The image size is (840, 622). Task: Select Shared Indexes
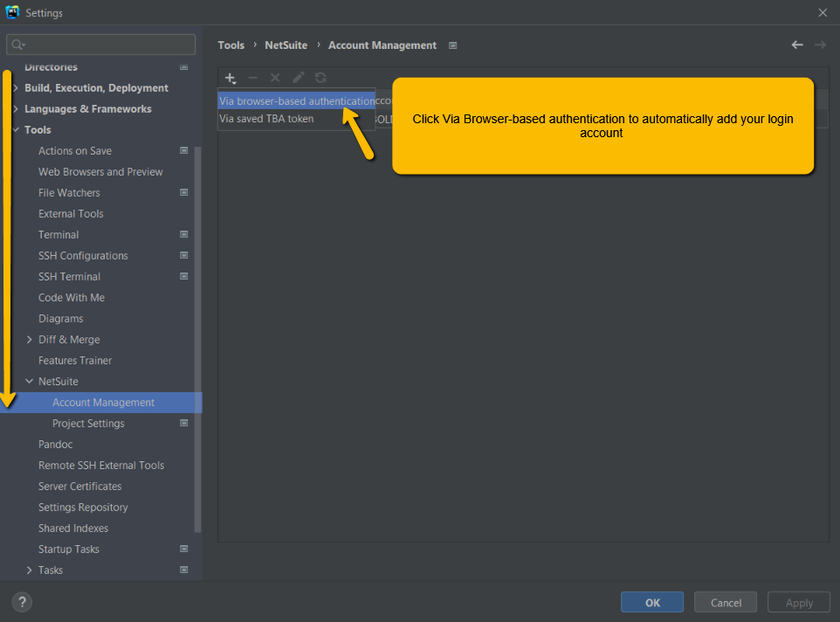pyautogui.click(x=72, y=529)
